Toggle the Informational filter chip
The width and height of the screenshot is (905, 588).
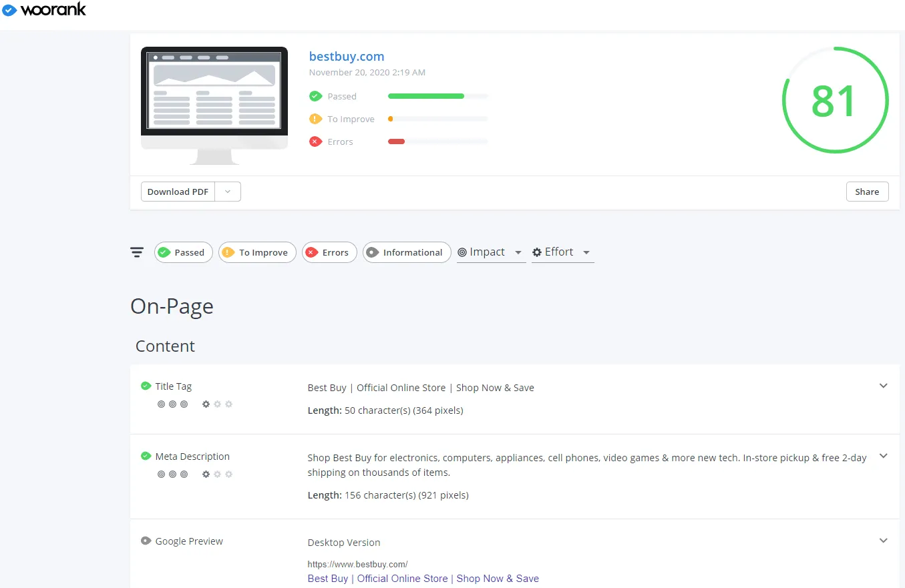407,252
